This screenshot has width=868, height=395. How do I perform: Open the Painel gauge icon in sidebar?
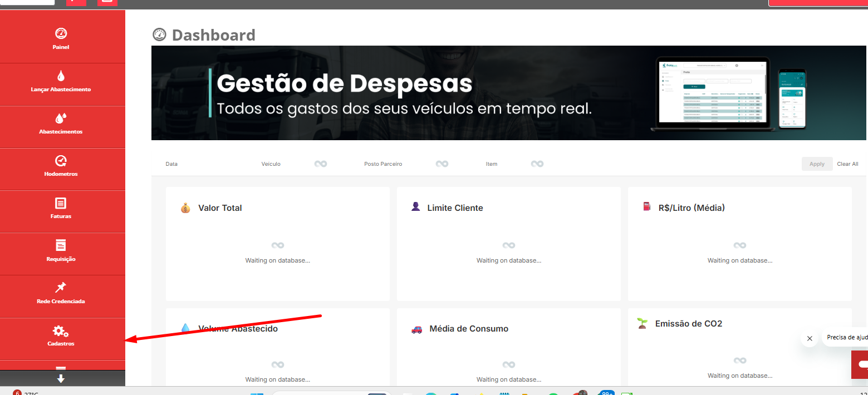click(61, 33)
